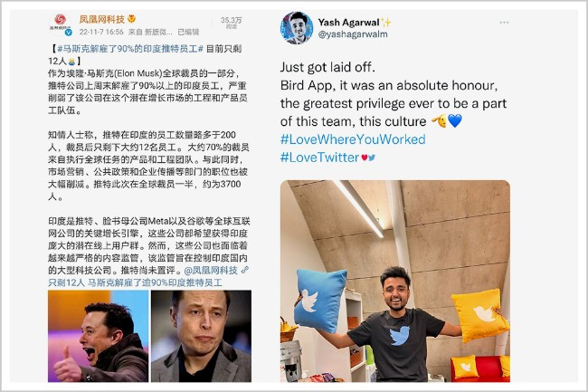The width and height of the screenshot is (588, 392).
Task: Open Yash Agarwal's round profile picture
Action: [x=296, y=28]
